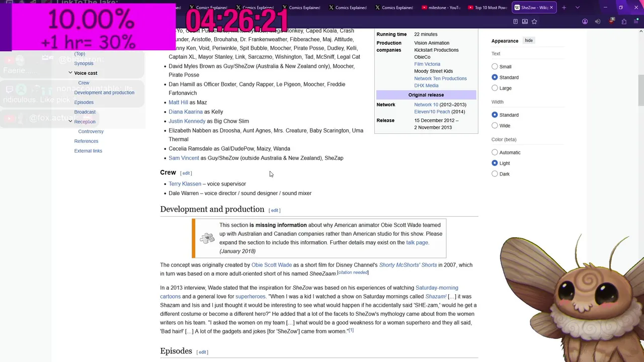Select Standard text size radio
Screen dimensions: 644x362
(495, 77)
